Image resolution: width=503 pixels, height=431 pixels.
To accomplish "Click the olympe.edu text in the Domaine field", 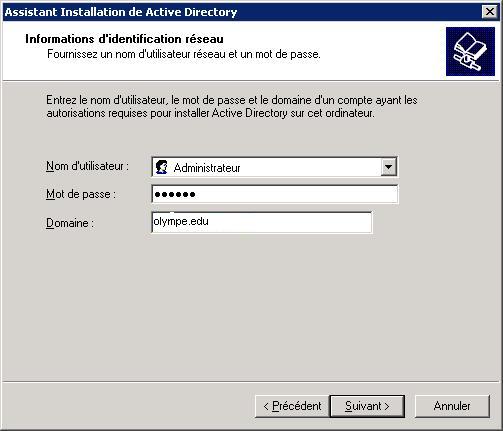I will click(x=181, y=222).
